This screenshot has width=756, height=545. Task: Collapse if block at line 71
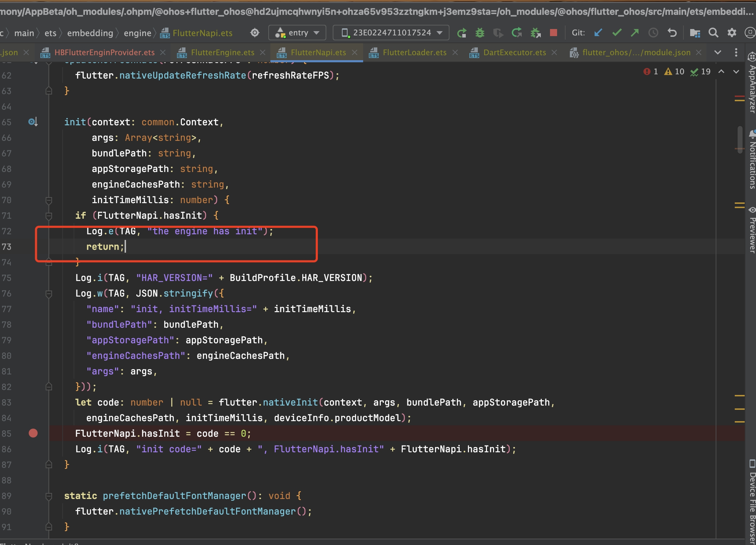click(x=49, y=216)
